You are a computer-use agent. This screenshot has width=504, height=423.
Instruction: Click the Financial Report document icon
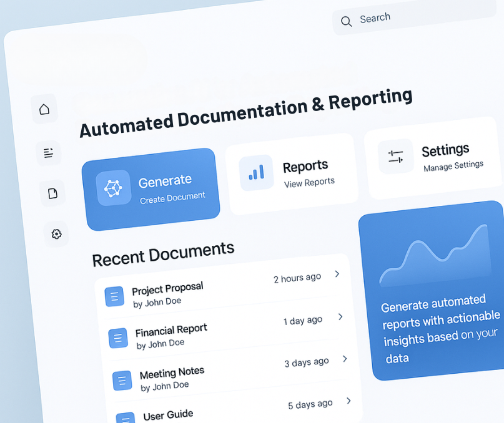click(118, 338)
